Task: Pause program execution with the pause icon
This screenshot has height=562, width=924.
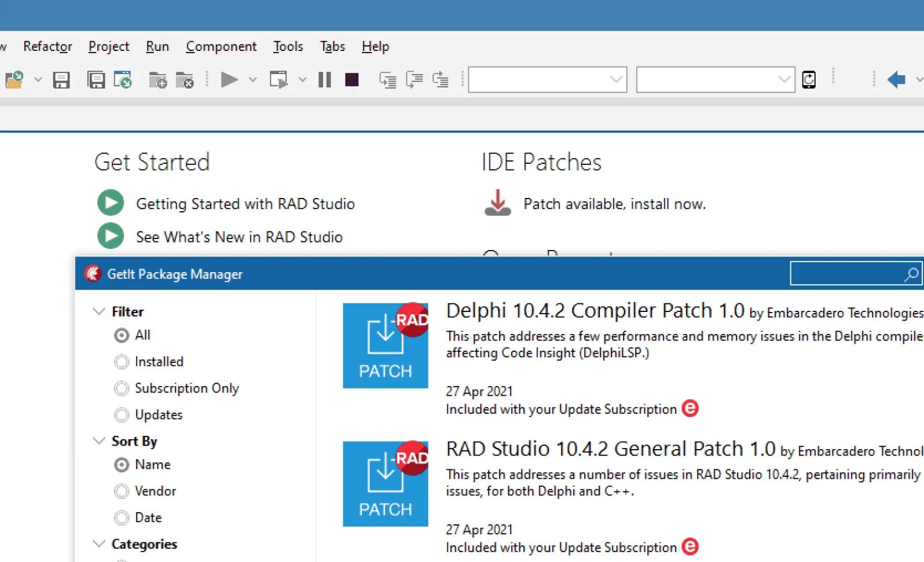Action: point(325,79)
